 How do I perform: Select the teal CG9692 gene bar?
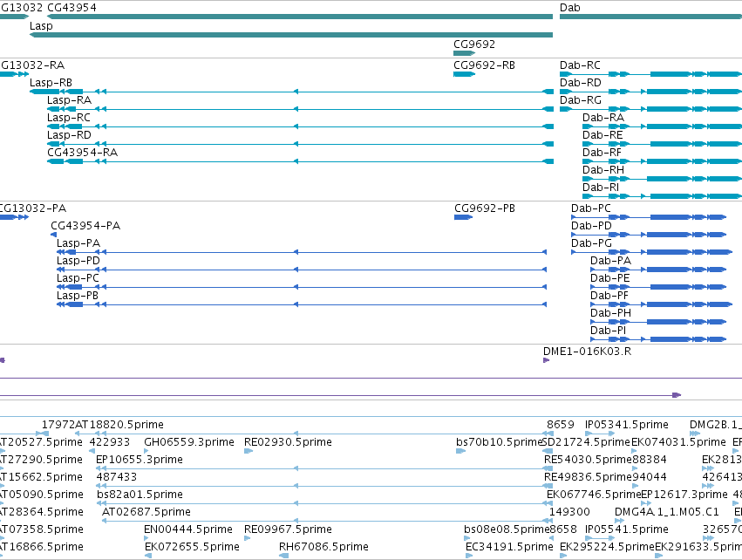tap(464, 53)
